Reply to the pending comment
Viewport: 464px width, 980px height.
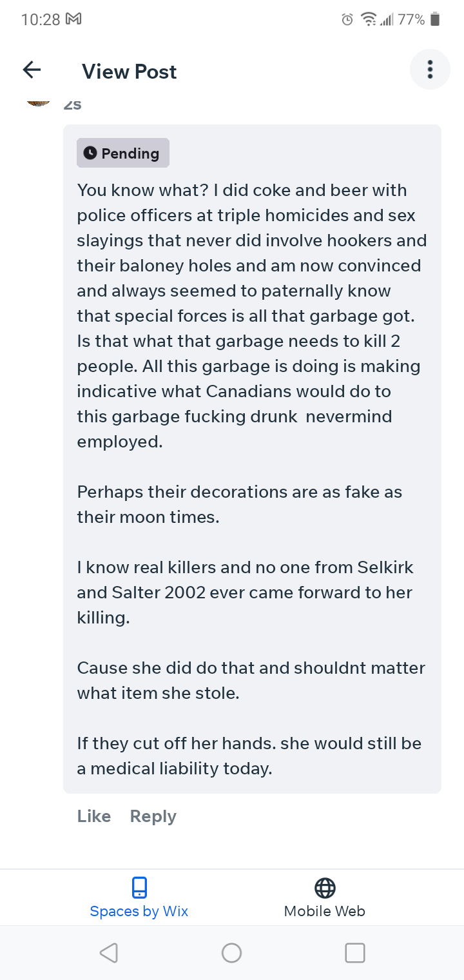(153, 816)
